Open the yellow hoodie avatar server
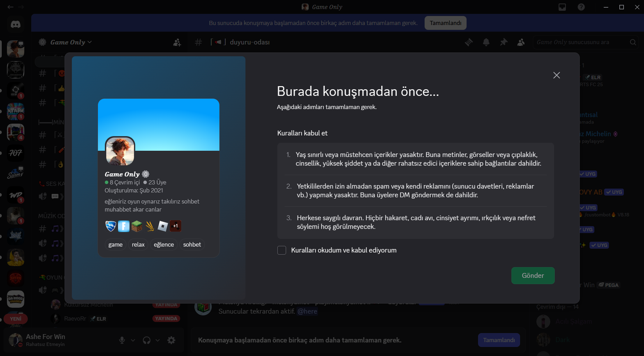The height and width of the screenshot is (356, 644). [x=16, y=257]
